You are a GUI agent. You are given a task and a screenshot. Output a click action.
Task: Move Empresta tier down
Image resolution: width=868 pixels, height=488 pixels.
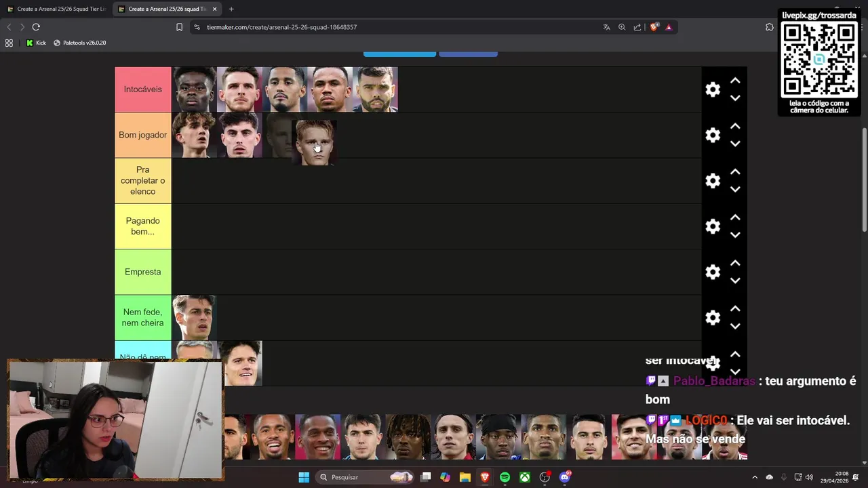(x=735, y=281)
